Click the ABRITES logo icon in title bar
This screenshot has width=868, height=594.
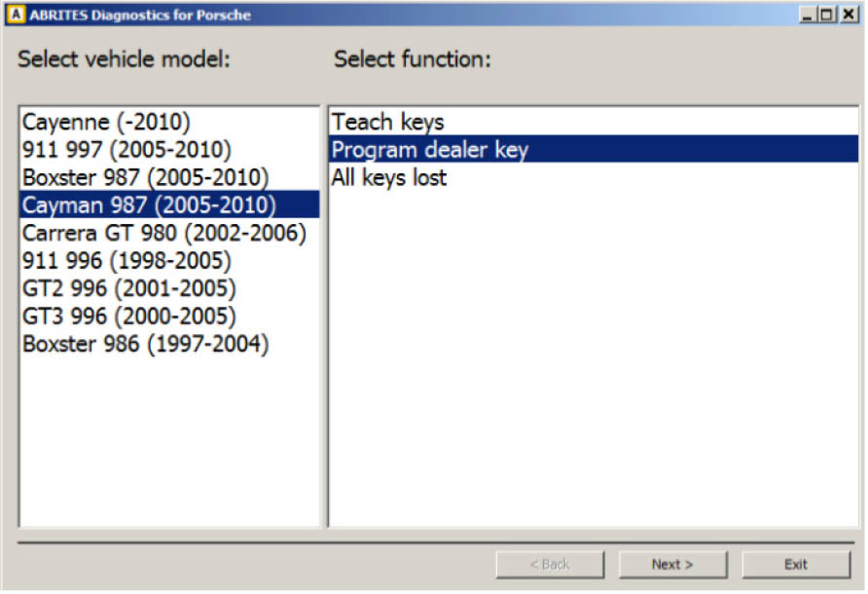pos(12,14)
